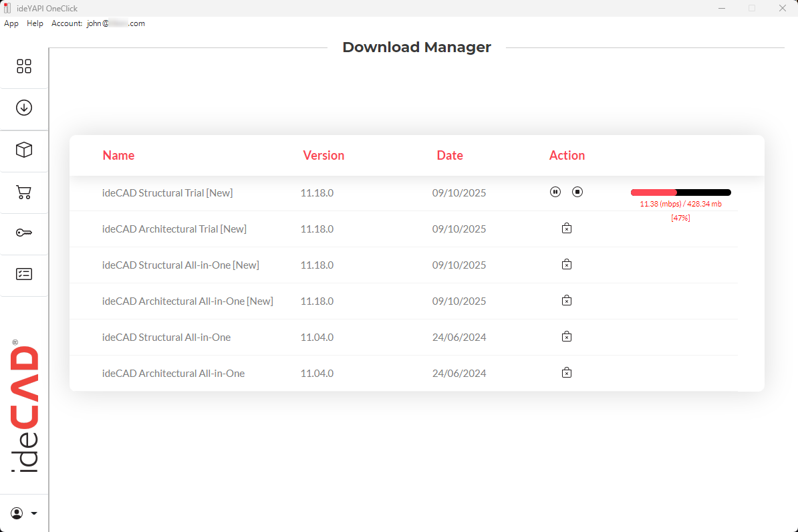Screen dimensions: 798x532
Task: Minimize the ideYAPI OneClick window
Action: coord(722,8)
